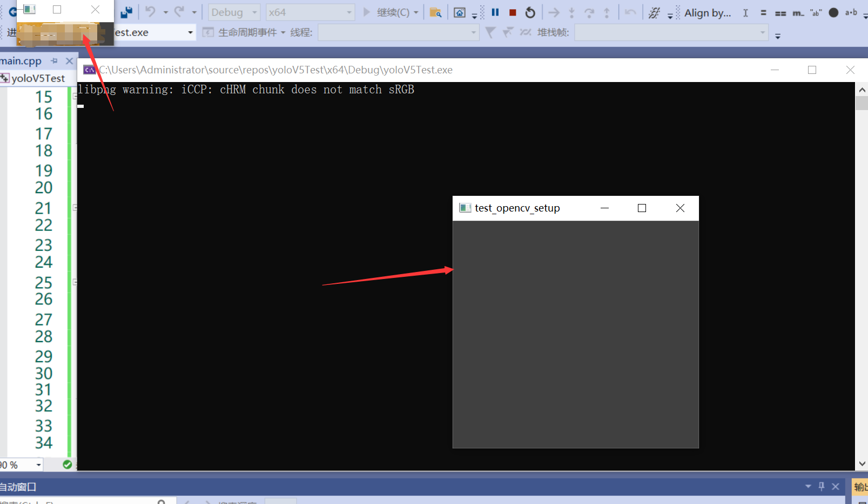The height and width of the screenshot is (504, 868).
Task: Collapse the code block at line 25
Action: 75,282
